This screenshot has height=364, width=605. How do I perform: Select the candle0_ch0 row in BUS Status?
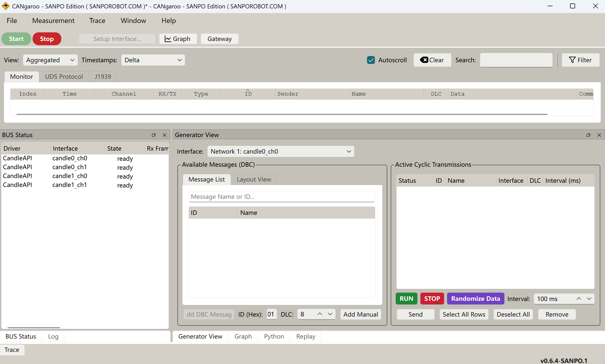pyautogui.click(x=85, y=158)
